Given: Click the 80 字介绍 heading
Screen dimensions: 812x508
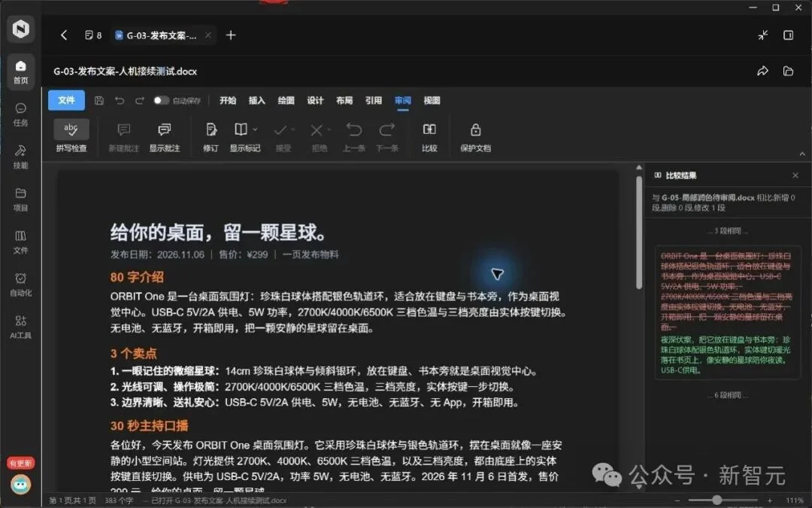Looking at the screenshot, I should click(x=137, y=277).
